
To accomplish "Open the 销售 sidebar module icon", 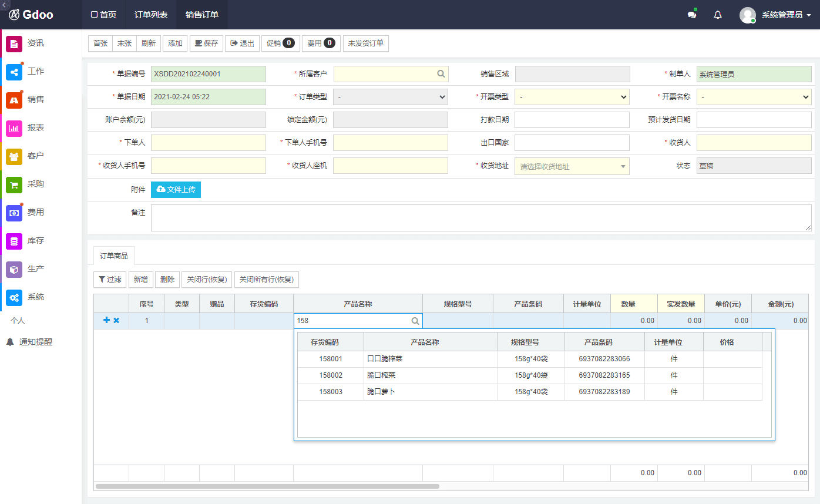I will coord(14,100).
